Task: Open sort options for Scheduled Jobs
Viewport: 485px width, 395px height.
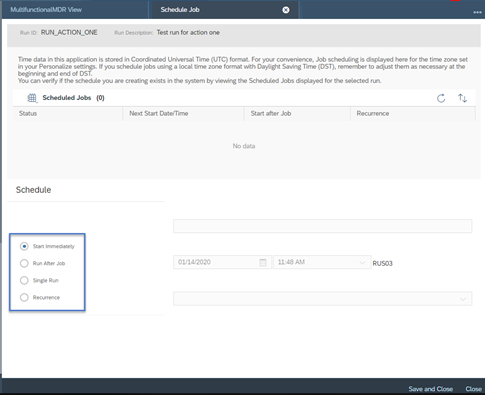Action: click(462, 98)
